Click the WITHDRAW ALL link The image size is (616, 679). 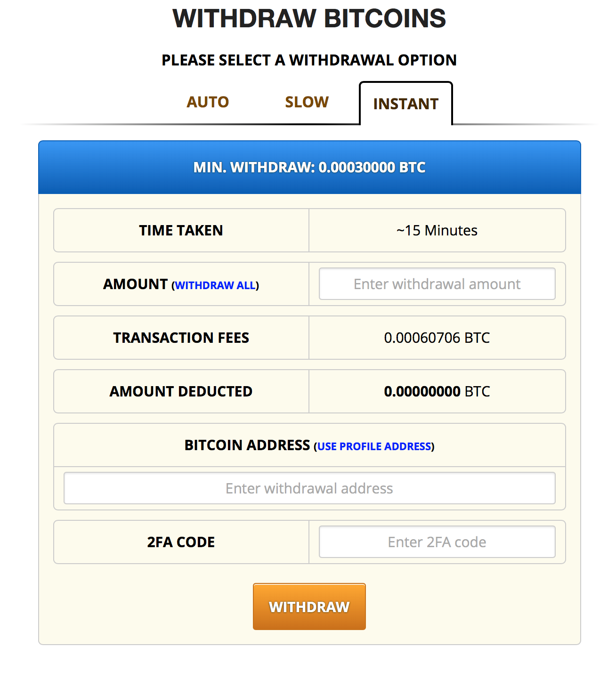(215, 285)
